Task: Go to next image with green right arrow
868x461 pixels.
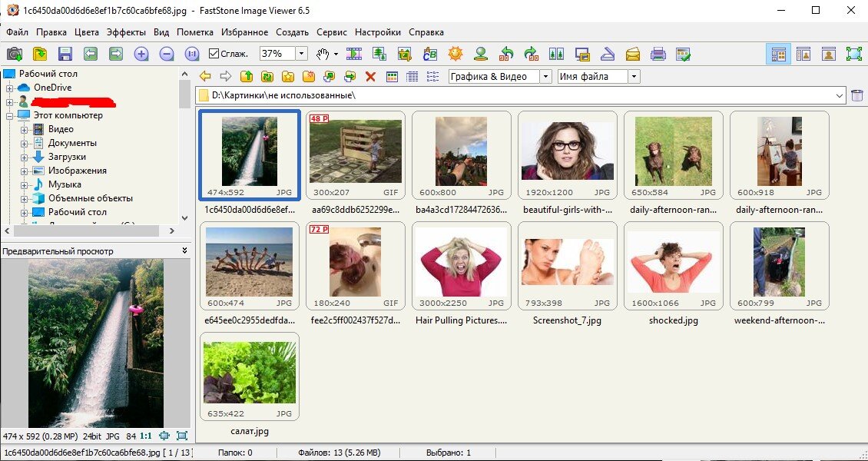Action: pos(116,54)
